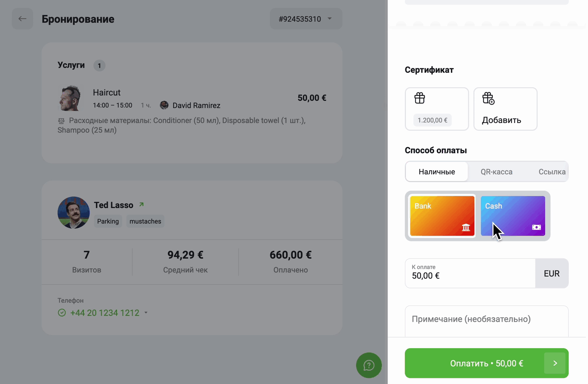The height and width of the screenshot is (384, 588).
Task: Open payment options via the arrow on Оплатить
Action: 555,363
